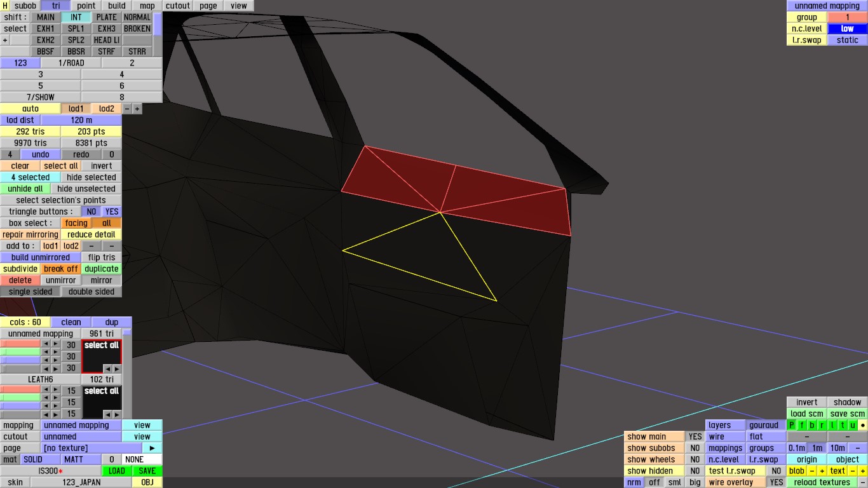This screenshot has height=488, width=868.
Task: Click the green SAVE button
Action: (147, 471)
